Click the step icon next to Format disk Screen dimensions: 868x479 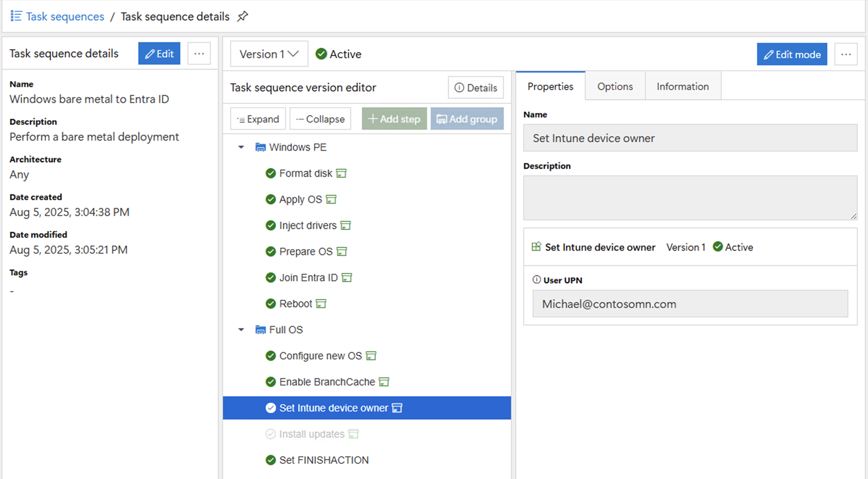(341, 173)
